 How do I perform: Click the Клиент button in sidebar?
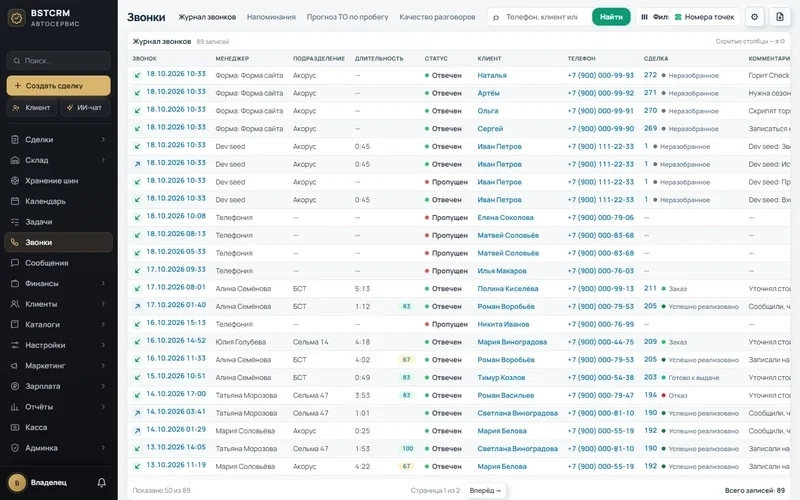(x=32, y=108)
